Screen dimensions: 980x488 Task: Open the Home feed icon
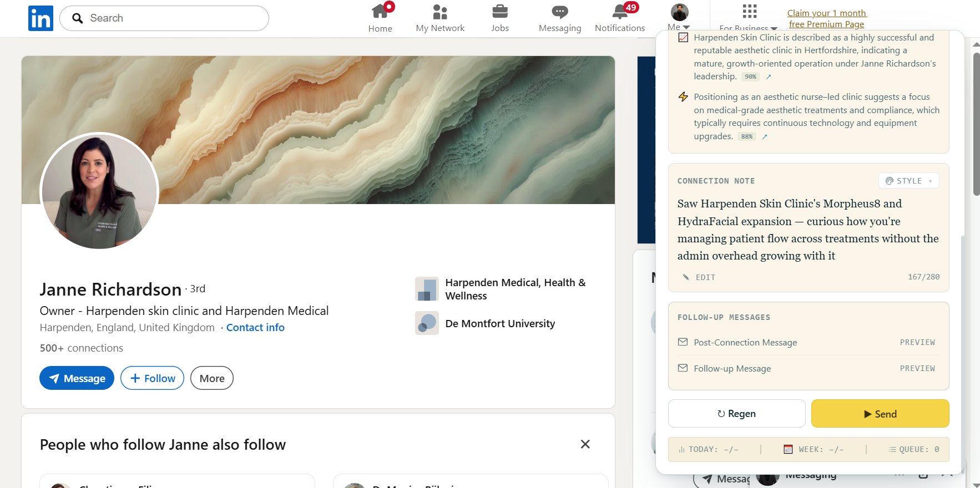380,11
